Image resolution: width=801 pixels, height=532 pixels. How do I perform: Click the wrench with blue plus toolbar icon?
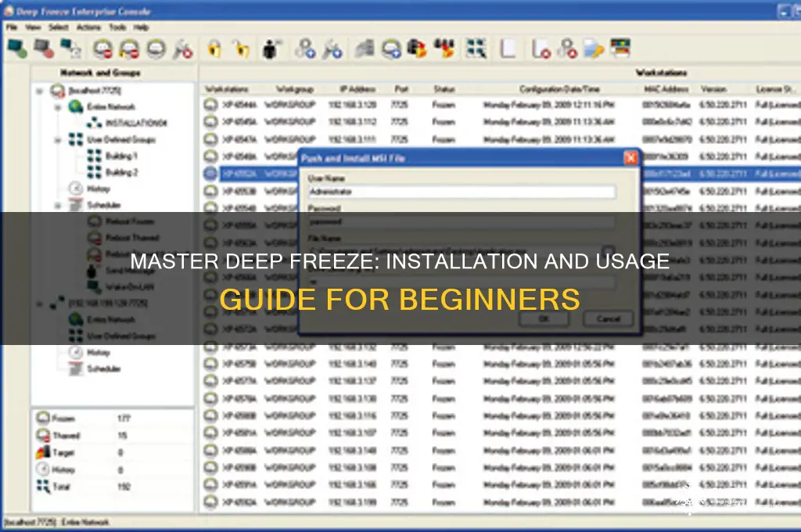(x=332, y=49)
